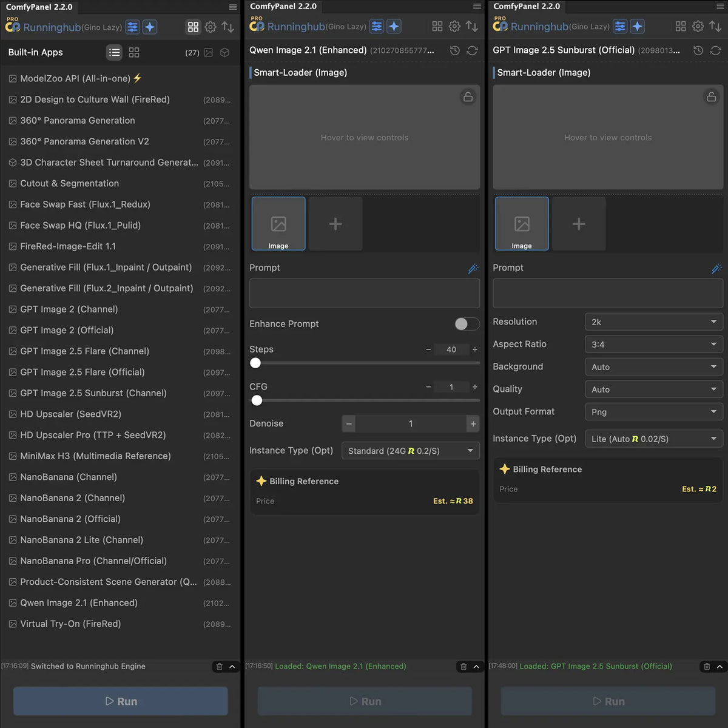Click the Steps slider handle
This screenshot has height=728, width=728.
click(255, 363)
